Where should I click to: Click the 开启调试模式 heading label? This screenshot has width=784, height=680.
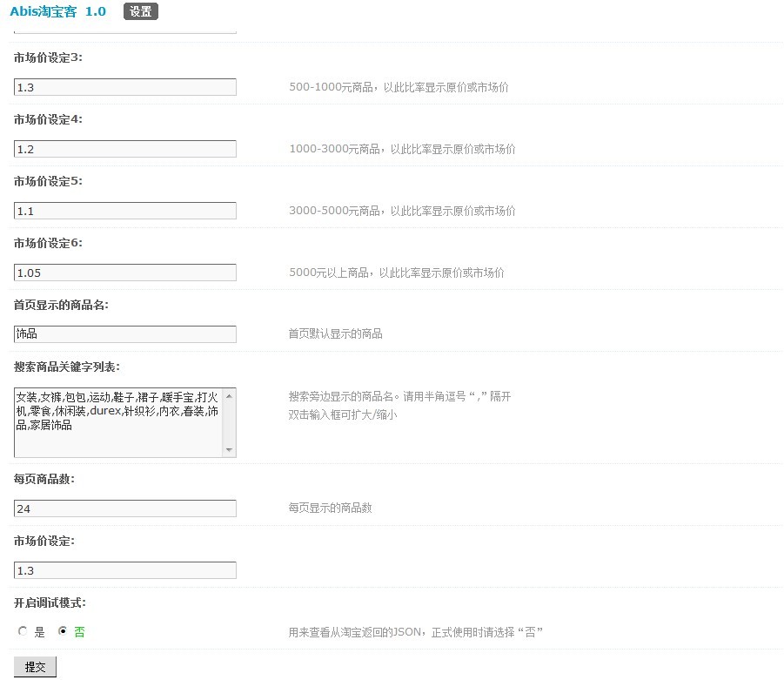pos(50,603)
